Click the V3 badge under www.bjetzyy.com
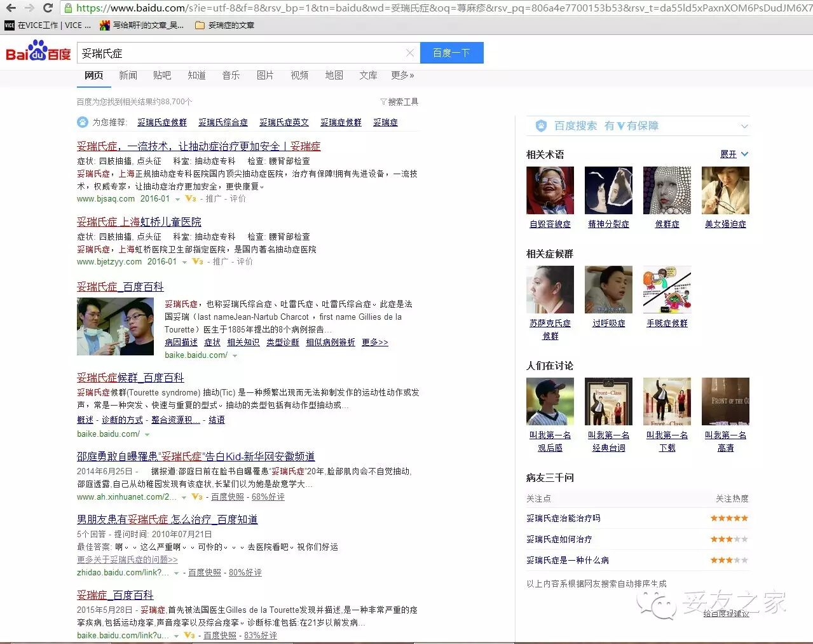The height and width of the screenshot is (644, 813). 197,262
